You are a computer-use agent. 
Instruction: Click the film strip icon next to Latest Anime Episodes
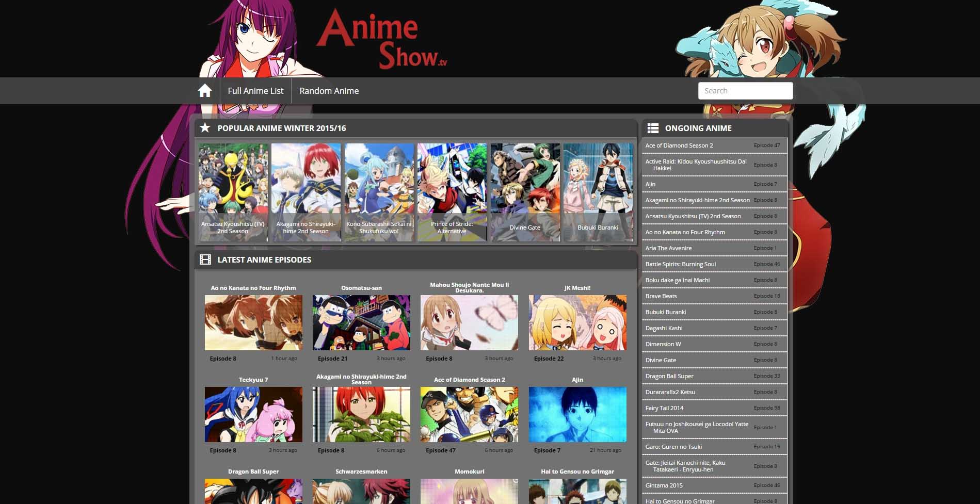(205, 259)
